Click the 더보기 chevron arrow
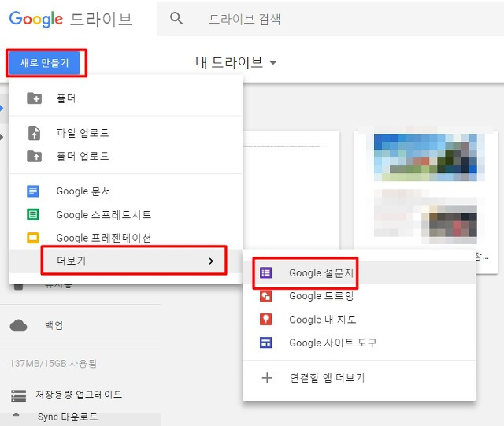The image size is (504, 426). pos(211,261)
